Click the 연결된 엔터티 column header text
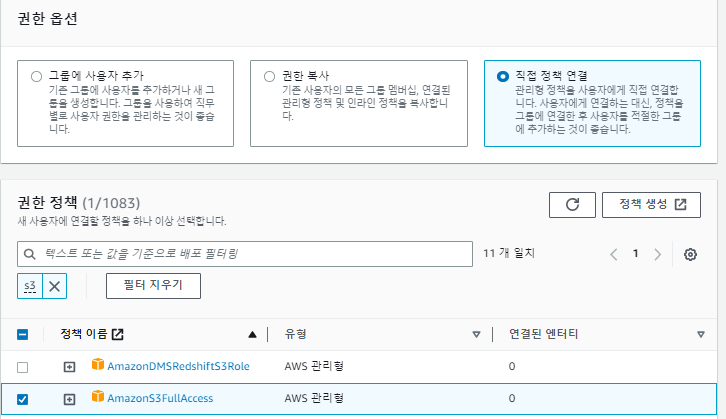 [x=544, y=334]
